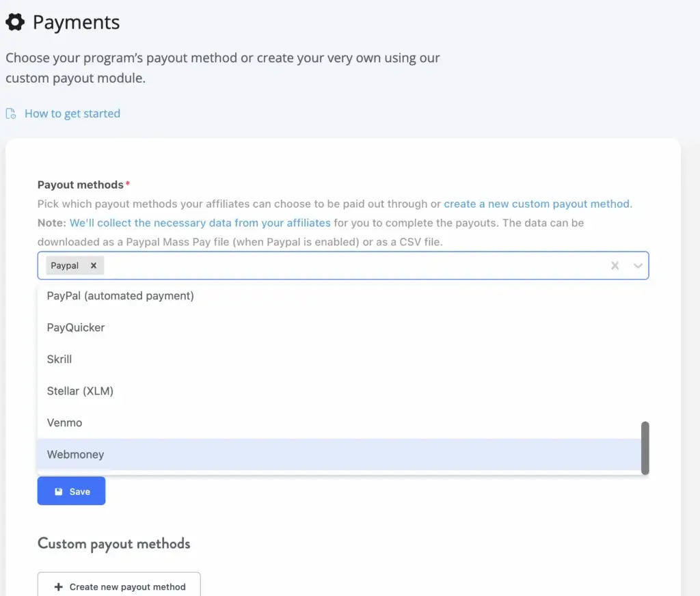
Task: Choose Webmoney from the payout options
Action: 75,454
